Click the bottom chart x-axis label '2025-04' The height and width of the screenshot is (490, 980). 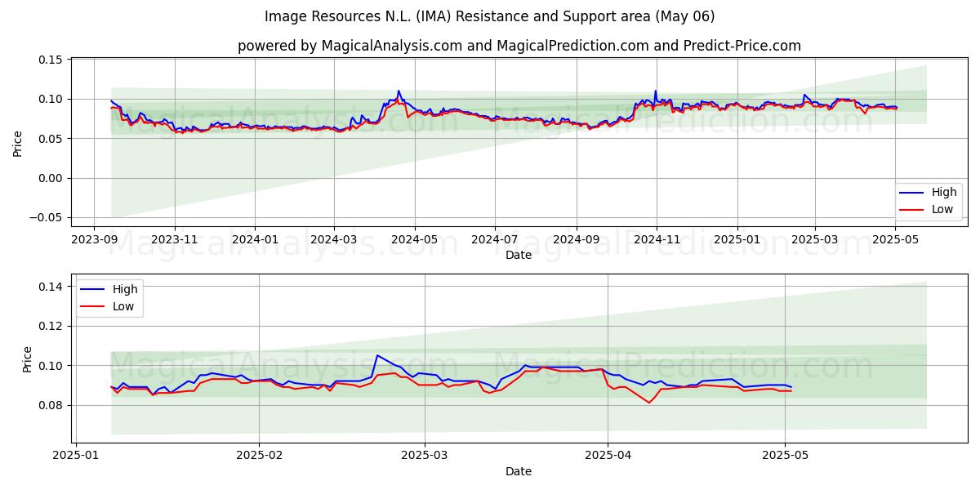(608, 456)
